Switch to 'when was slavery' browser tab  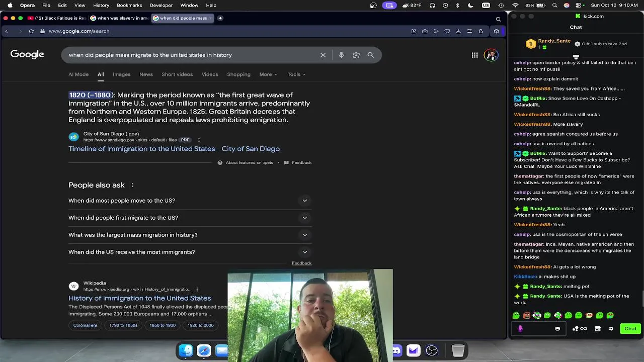pyautogui.click(x=119, y=18)
